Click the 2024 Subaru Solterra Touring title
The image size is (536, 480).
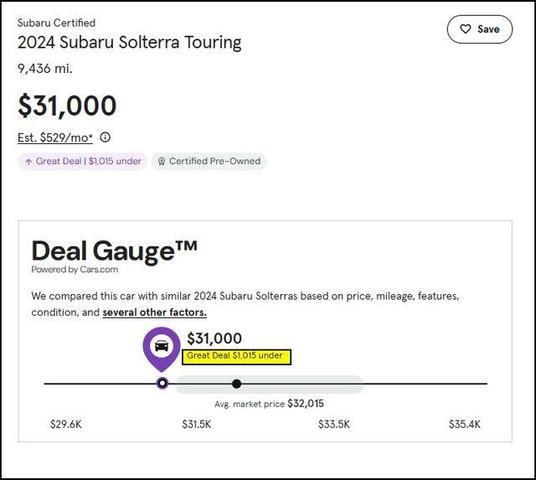pos(129,43)
